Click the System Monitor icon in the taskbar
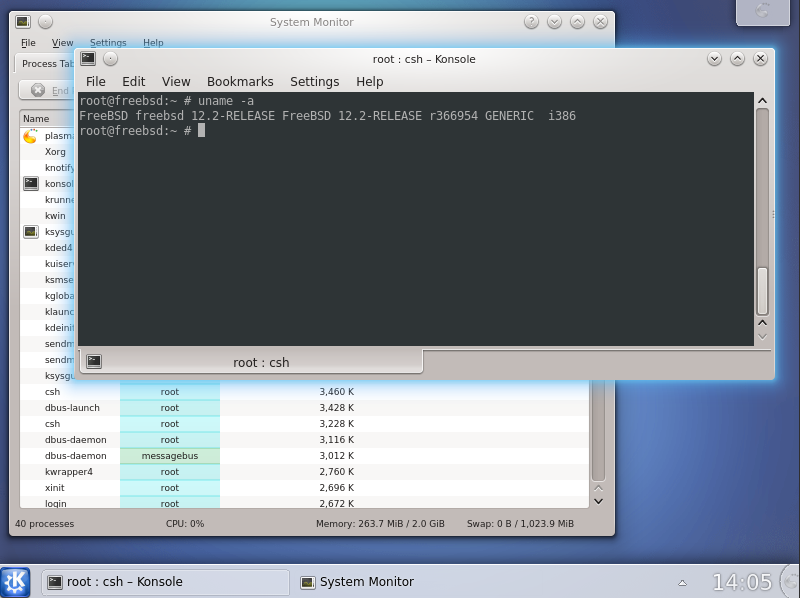 [x=308, y=582]
